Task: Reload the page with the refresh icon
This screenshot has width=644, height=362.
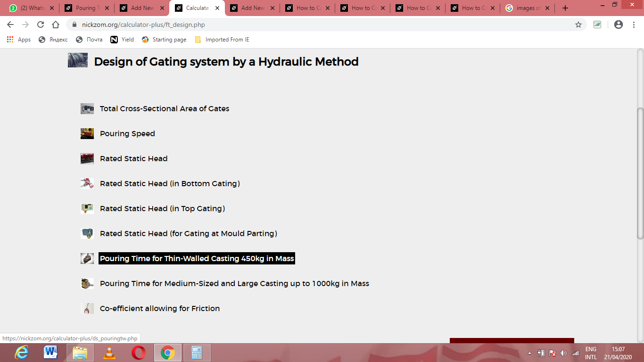Action: [x=41, y=25]
